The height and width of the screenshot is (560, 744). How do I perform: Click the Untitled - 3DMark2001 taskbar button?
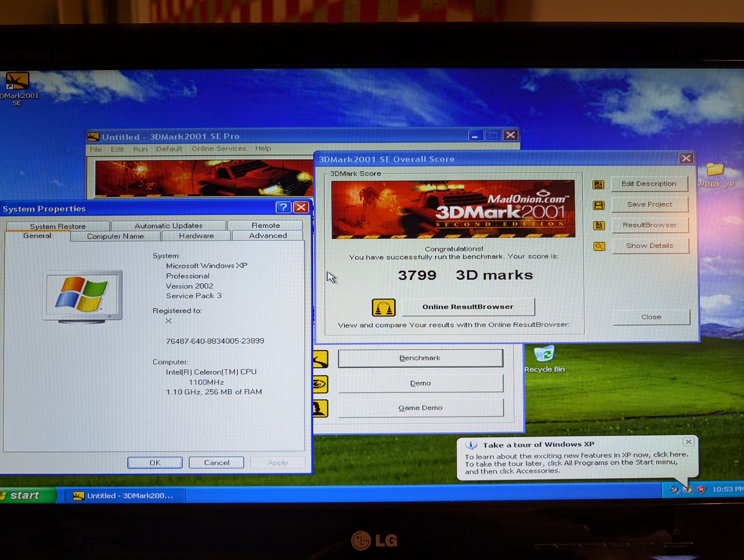pyautogui.click(x=125, y=496)
